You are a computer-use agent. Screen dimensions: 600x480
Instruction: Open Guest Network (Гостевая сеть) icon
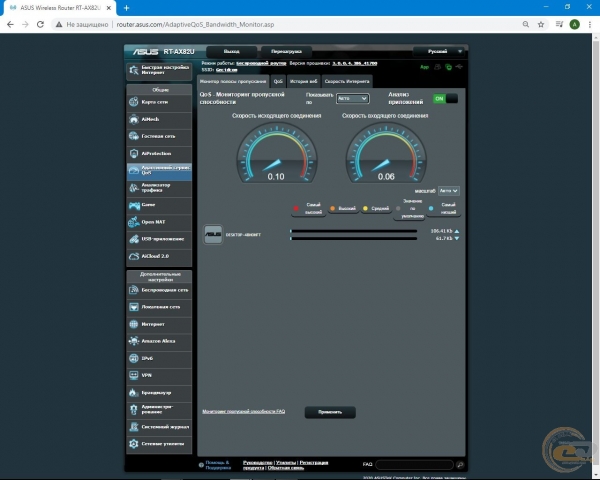pyautogui.click(x=134, y=136)
